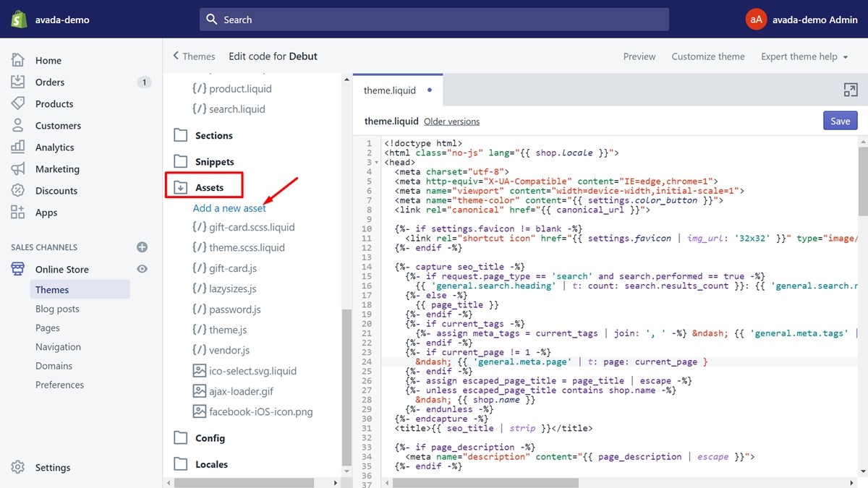Click the Home house icon

click(18, 60)
